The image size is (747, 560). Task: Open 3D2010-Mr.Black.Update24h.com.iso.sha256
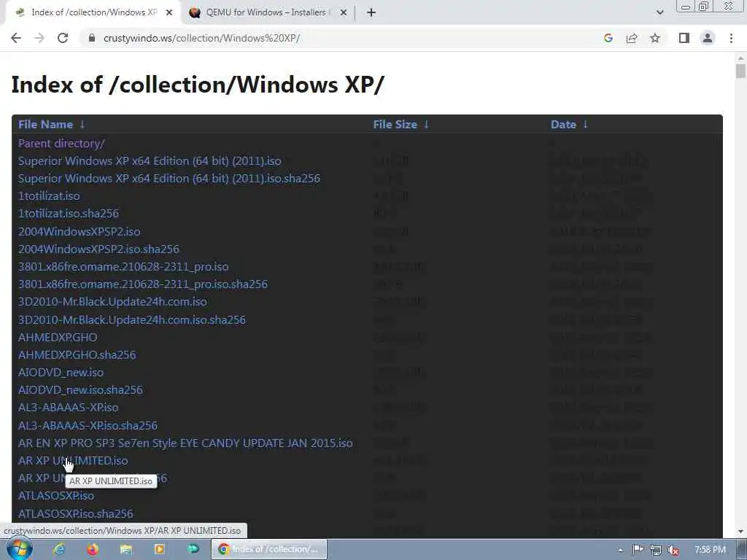132,320
